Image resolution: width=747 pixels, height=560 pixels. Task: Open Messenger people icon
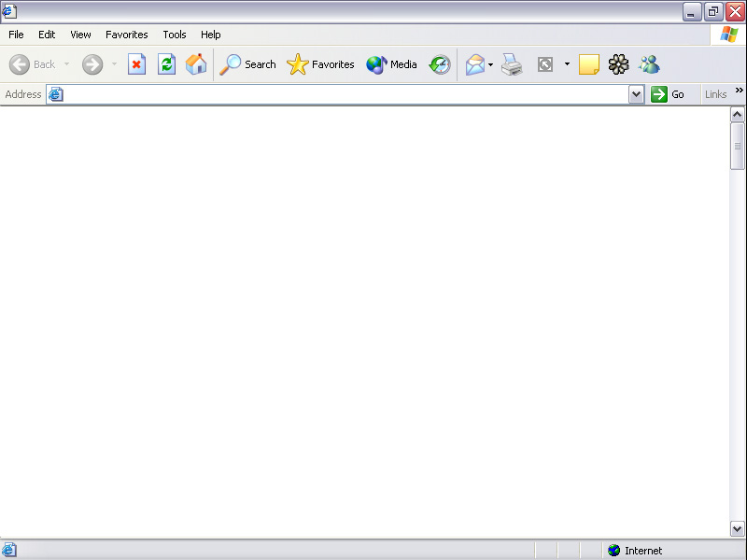coord(649,64)
